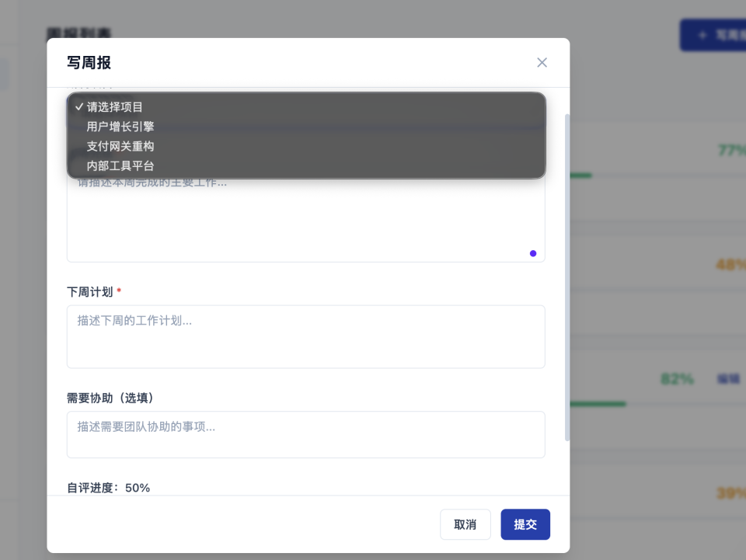This screenshot has width=746, height=560.
Task: Click the 自评进度 50% progress control
Action: click(x=109, y=487)
